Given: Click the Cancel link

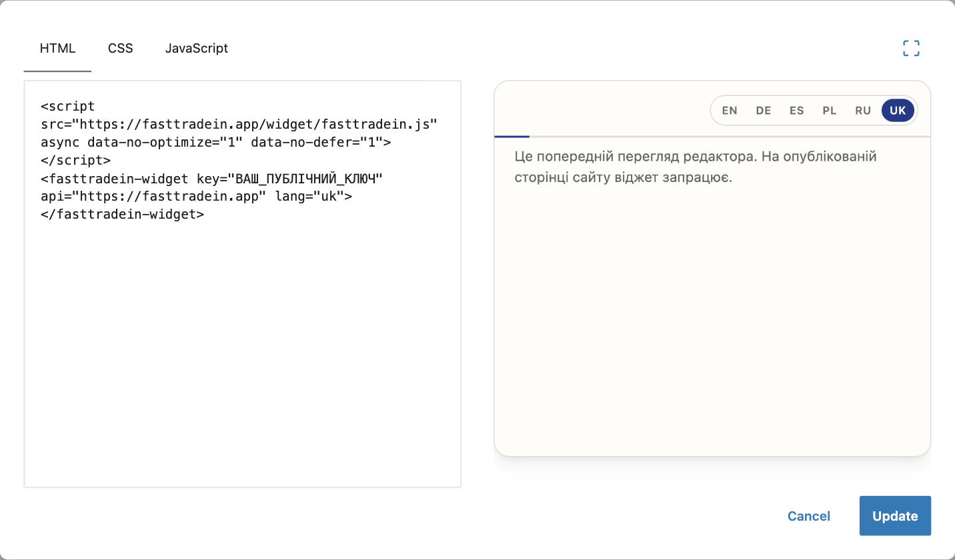Looking at the screenshot, I should click(x=809, y=516).
